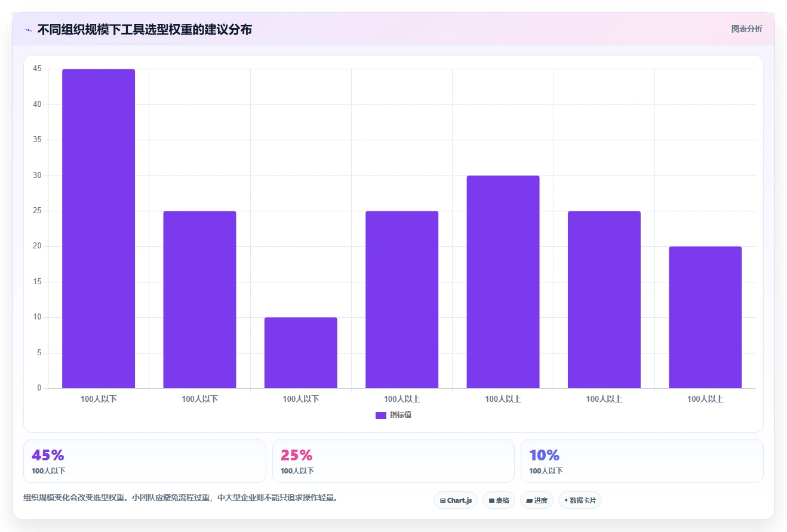Open the 图表分析 label in header

pos(747,29)
